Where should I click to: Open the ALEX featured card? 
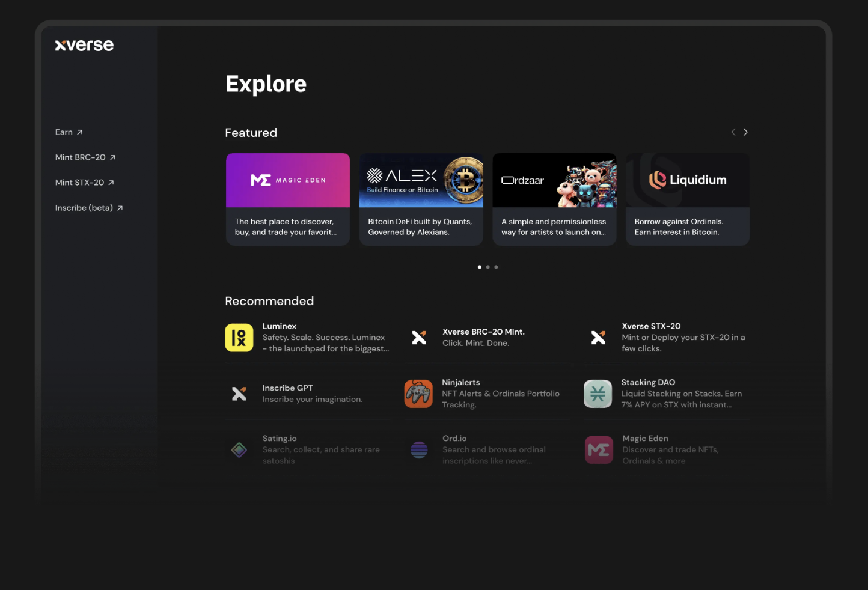pyautogui.click(x=421, y=199)
